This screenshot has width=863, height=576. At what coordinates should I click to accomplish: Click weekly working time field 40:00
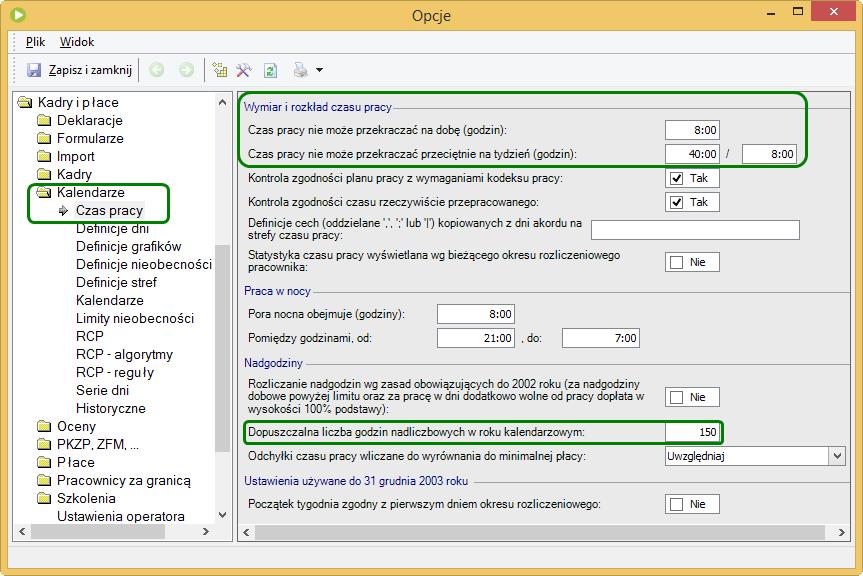[x=692, y=154]
